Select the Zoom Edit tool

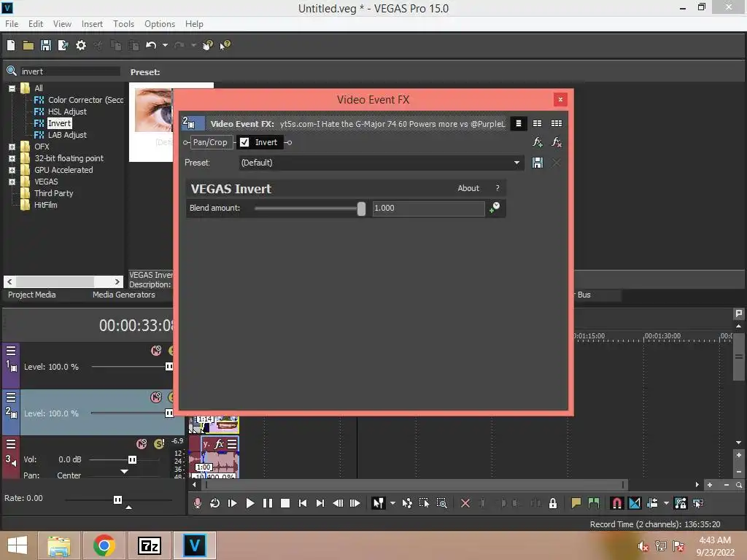click(x=441, y=503)
